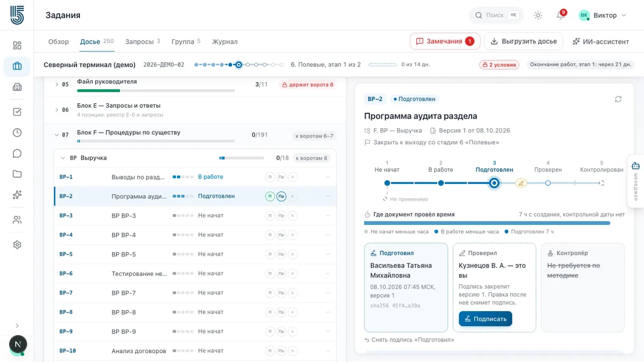The width and height of the screenshot is (644, 362).
Task: Click the pencil marker on stage timeline
Action: [x=521, y=183]
